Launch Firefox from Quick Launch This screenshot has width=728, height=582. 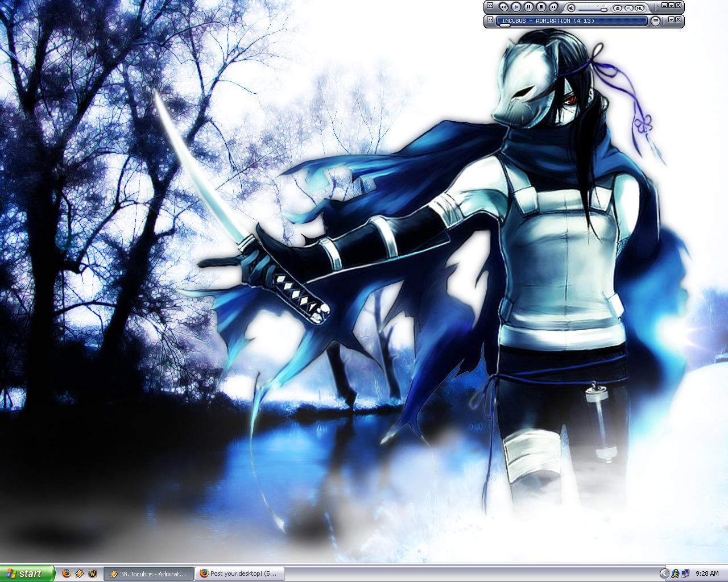(x=66, y=573)
